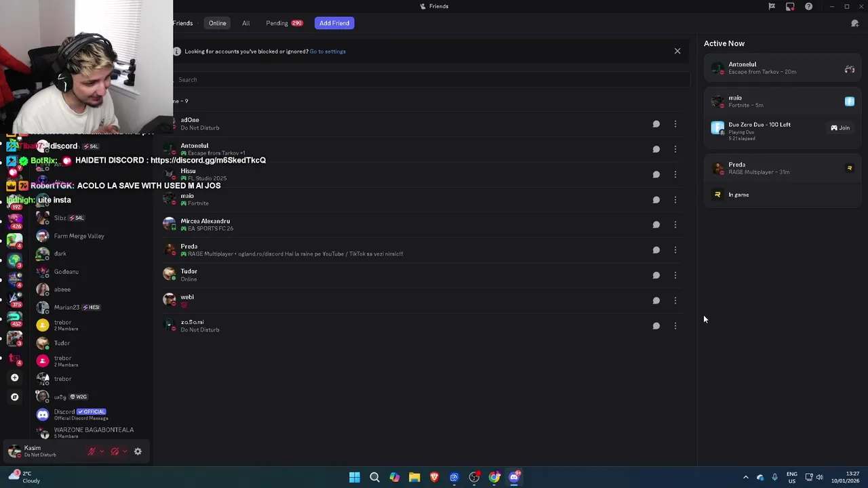Open the Windows Start menu
Screen dimensions: 868x488
[355, 477]
